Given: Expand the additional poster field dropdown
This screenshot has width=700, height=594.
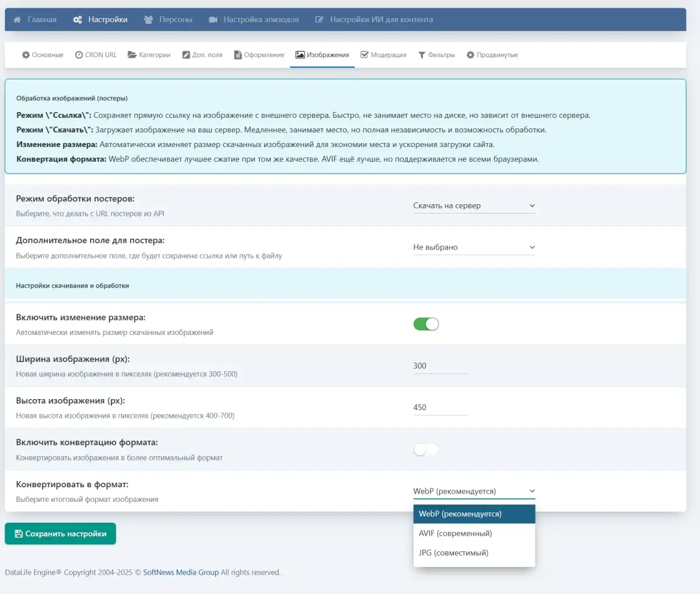Looking at the screenshot, I should 474,247.
